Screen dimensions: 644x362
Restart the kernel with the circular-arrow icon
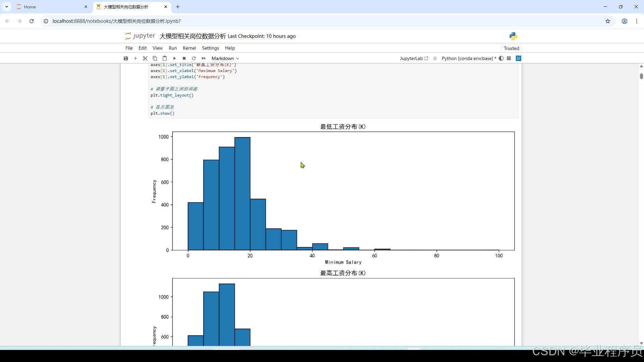point(194,58)
